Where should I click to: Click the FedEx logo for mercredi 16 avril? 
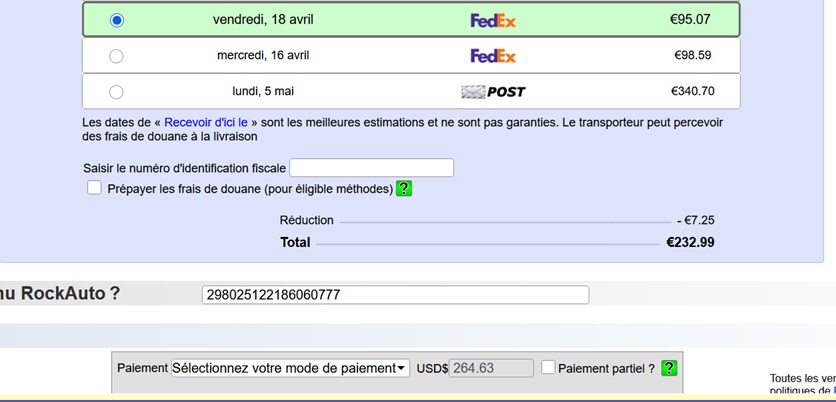pos(493,56)
